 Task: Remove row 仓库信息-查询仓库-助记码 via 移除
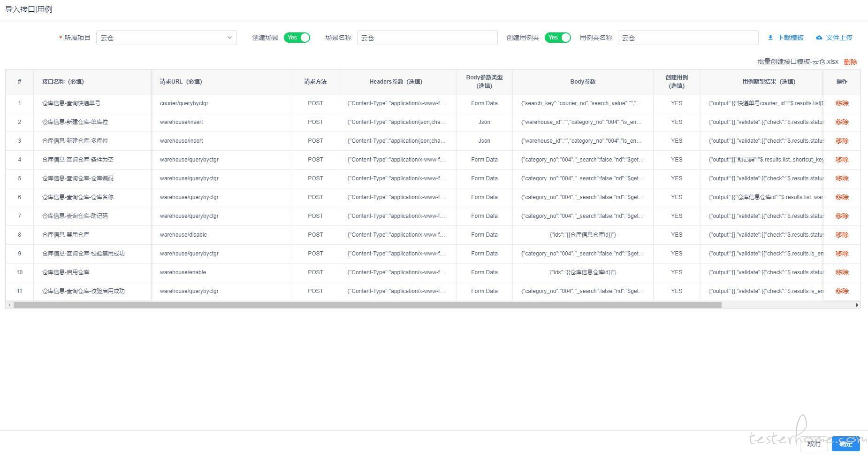click(x=842, y=216)
